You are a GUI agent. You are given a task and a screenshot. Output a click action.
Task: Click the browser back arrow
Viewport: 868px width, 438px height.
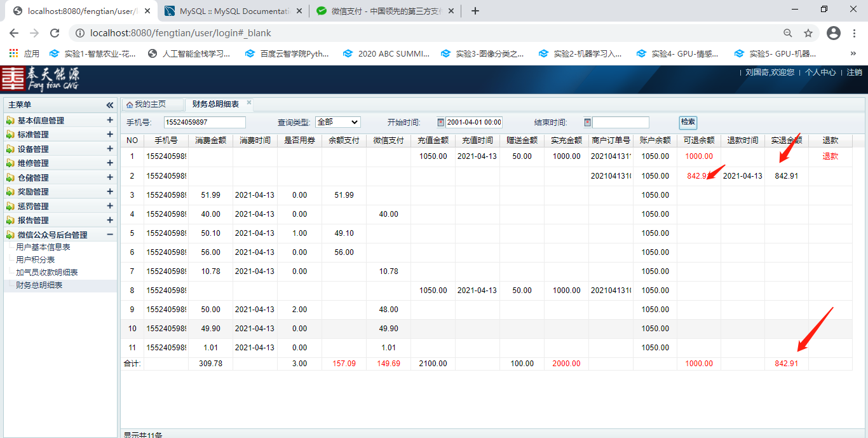(14, 33)
